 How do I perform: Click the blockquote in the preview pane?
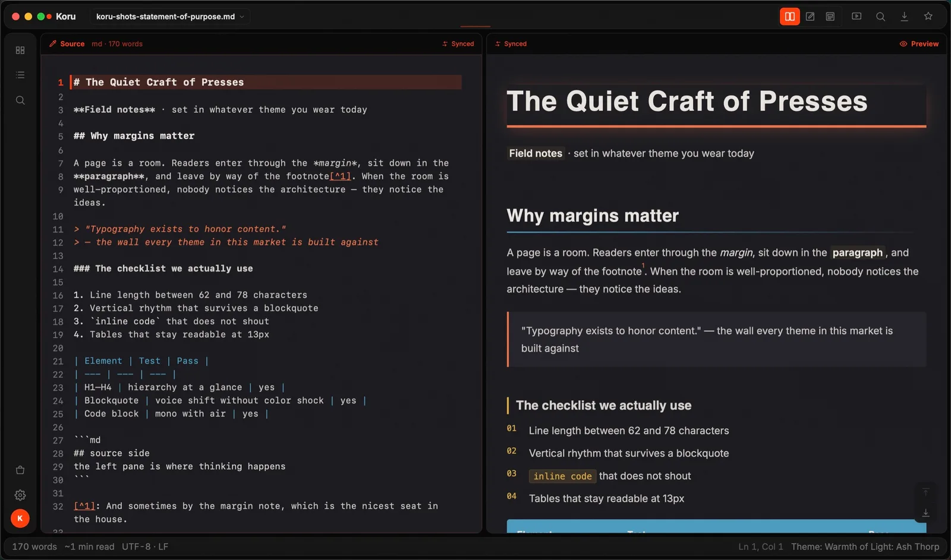tap(716, 339)
